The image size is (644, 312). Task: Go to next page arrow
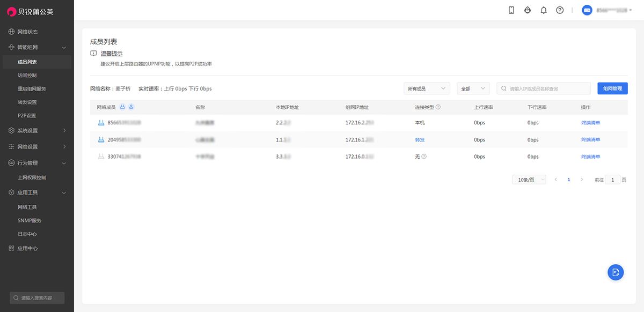click(x=582, y=180)
